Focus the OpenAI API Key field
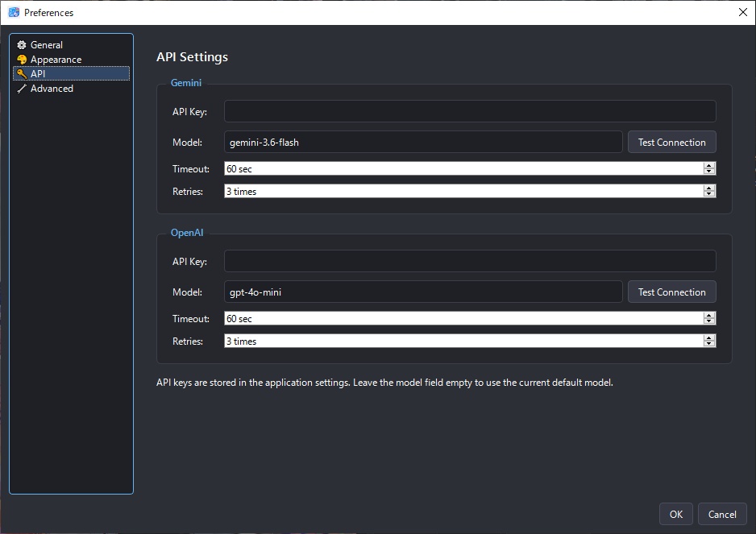Viewport: 756px width, 534px height. pyautogui.click(x=470, y=261)
